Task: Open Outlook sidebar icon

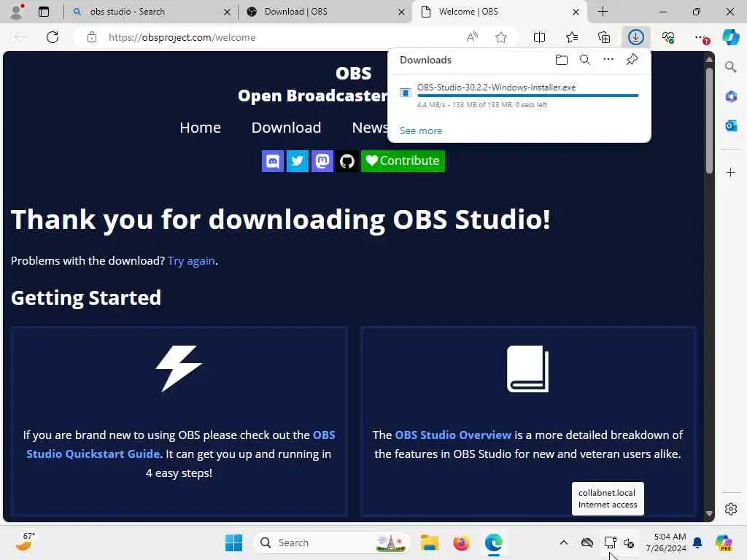Action: (x=731, y=125)
